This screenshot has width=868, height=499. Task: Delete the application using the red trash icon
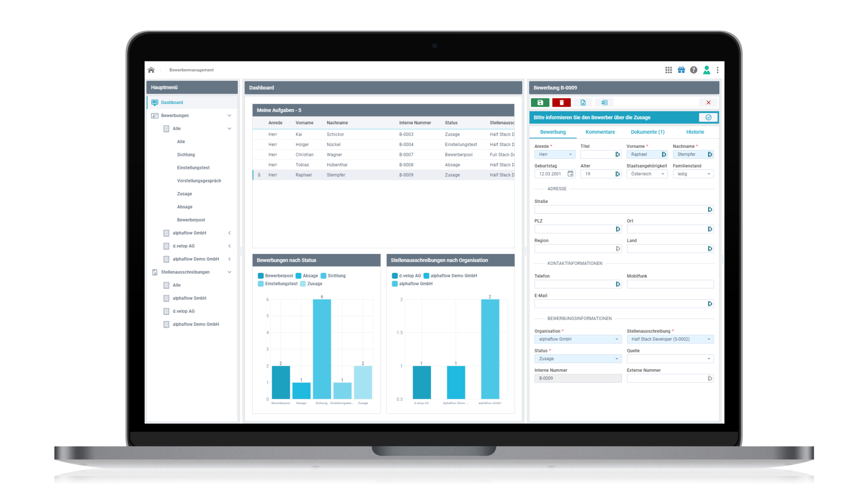561,103
